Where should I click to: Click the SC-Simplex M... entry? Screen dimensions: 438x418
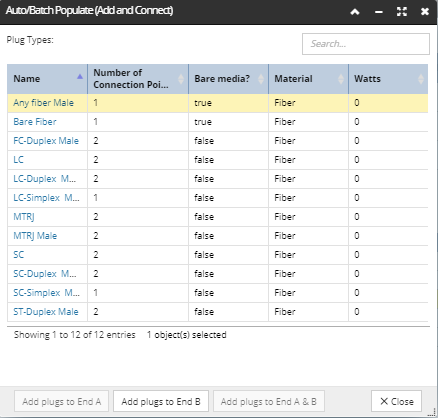point(46,293)
